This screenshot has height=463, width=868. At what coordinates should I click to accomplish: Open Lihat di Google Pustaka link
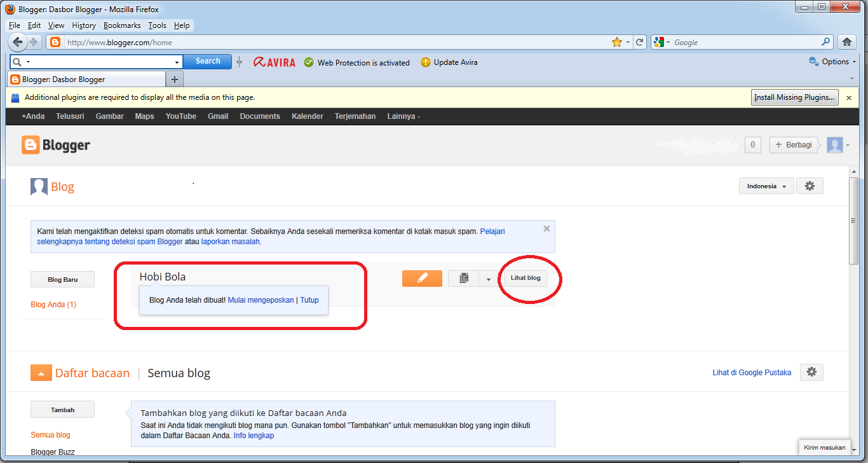[752, 373]
